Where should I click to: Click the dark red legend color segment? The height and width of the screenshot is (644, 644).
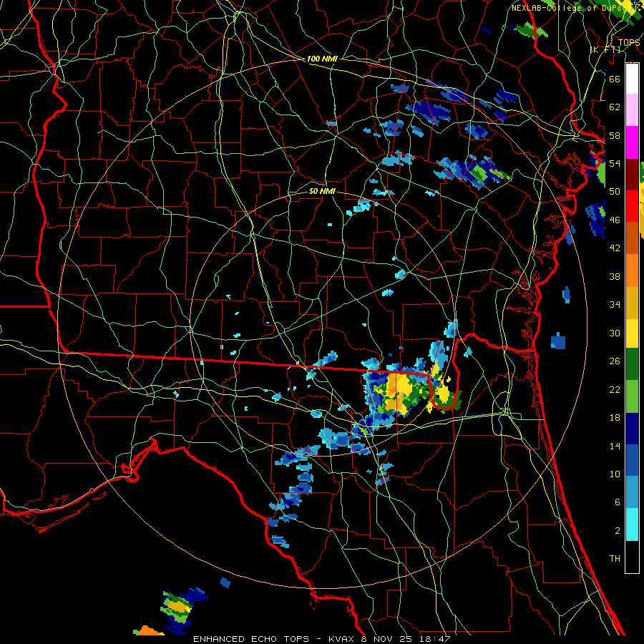[x=632, y=175]
